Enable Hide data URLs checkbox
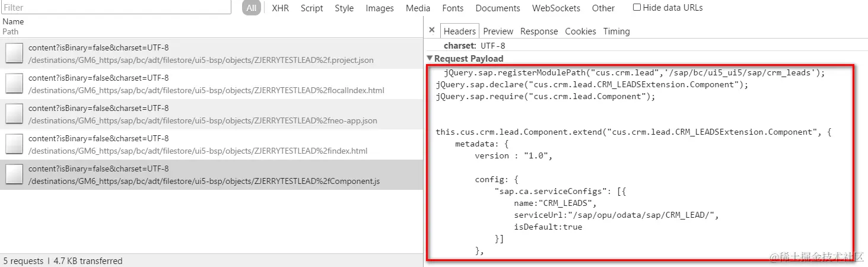 pos(637,8)
